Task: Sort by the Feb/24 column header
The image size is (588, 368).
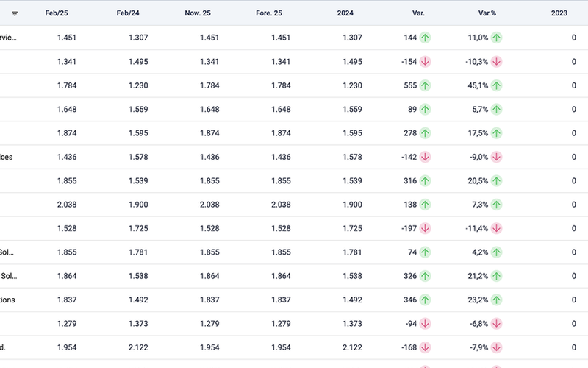Action: tap(128, 13)
